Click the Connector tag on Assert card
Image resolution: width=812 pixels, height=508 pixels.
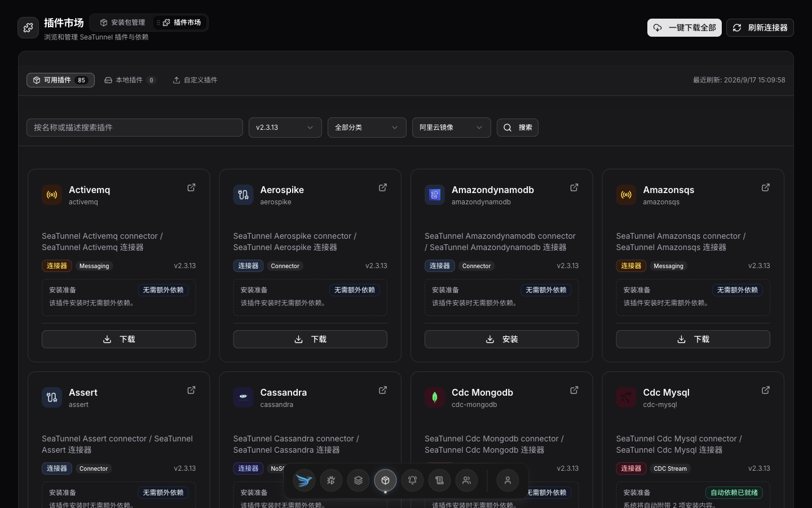click(x=94, y=468)
